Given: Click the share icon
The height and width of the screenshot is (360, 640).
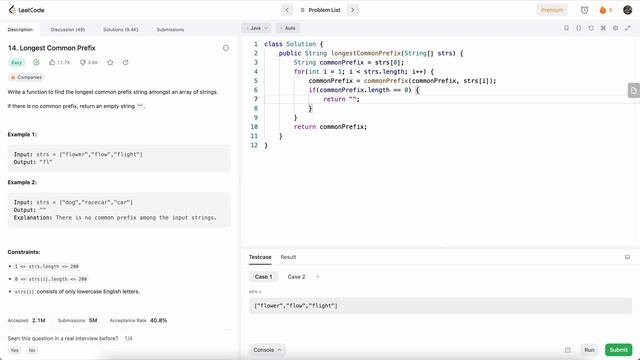Looking at the screenshot, I should click(125, 62).
